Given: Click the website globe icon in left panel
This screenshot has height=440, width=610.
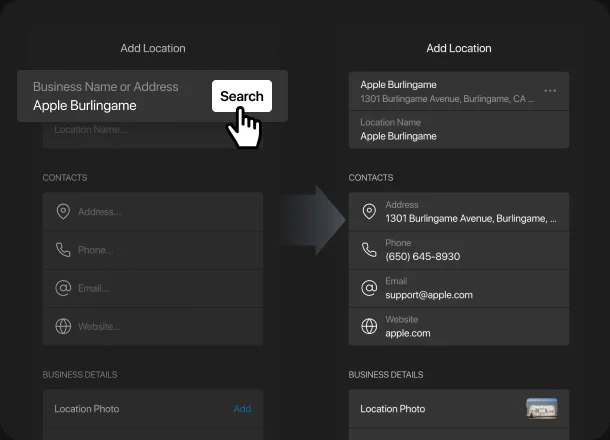Looking at the screenshot, I should (63, 326).
